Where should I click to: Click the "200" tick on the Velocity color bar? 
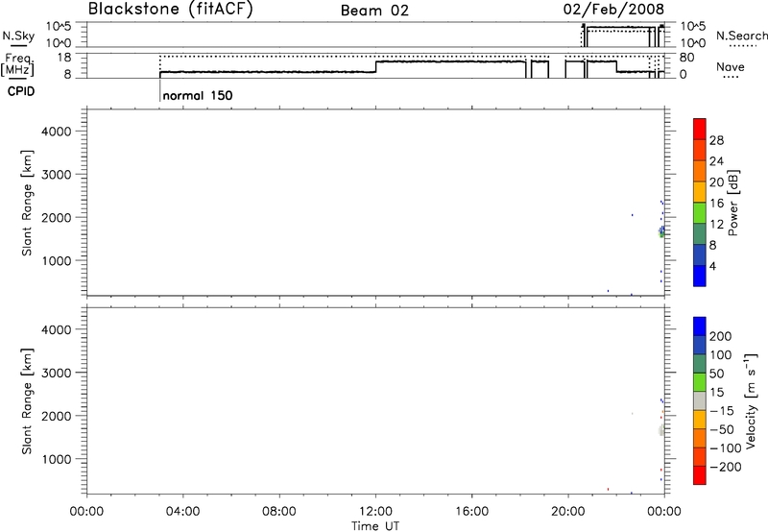(x=721, y=336)
